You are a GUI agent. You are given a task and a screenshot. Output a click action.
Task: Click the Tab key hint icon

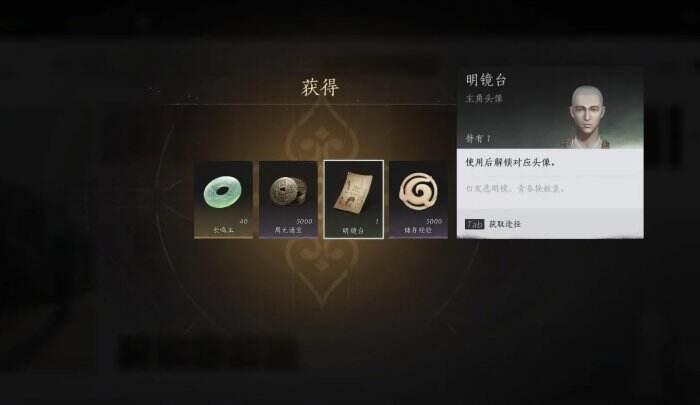pyautogui.click(x=475, y=224)
